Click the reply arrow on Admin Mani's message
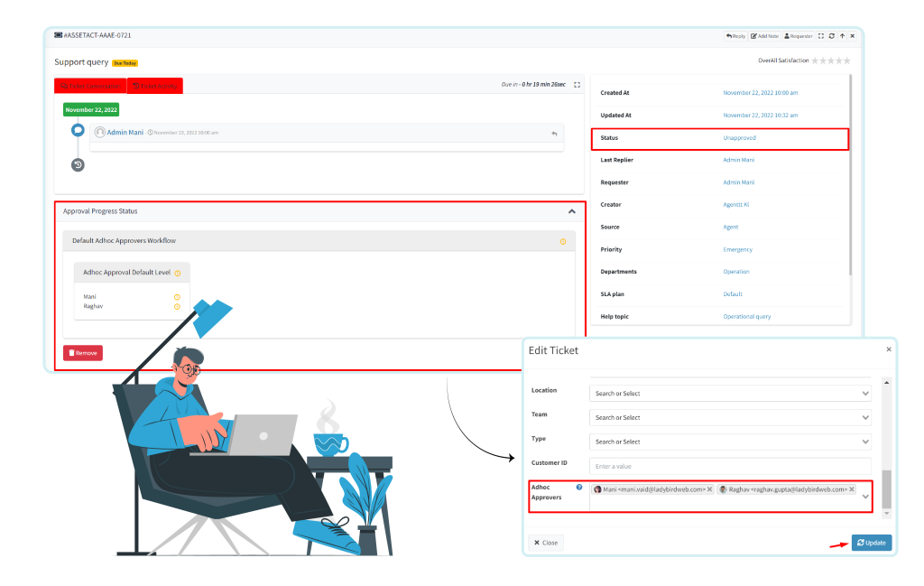Image resolution: width=924 pixels, height=586 pixels. click(554, 134)
